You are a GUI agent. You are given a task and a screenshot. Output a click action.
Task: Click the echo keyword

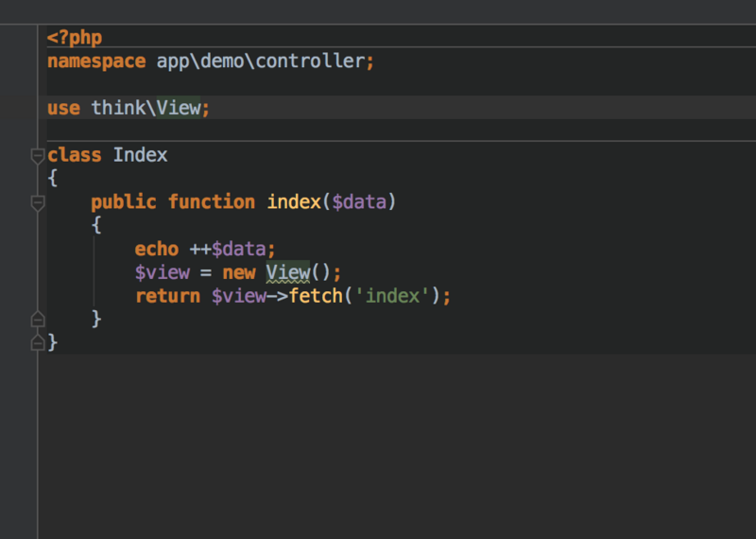(157, 249)
